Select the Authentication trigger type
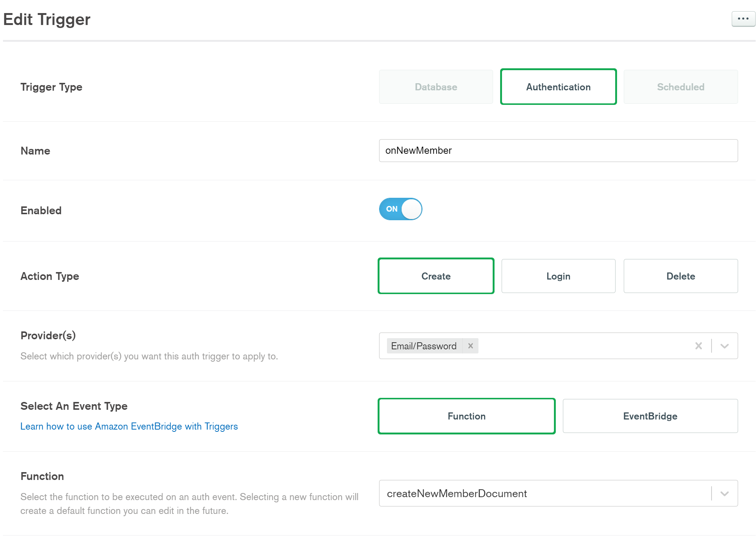This screenshot has width=756, height=549. point(558,87)
